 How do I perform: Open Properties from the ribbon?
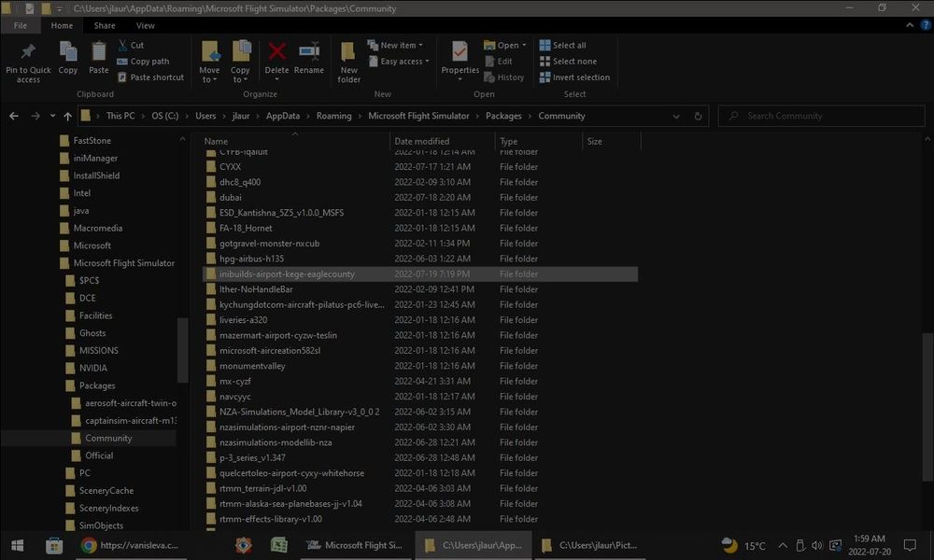460,52
